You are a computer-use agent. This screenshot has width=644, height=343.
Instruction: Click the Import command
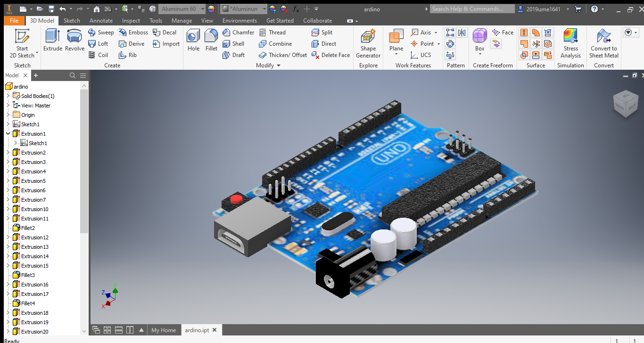166,44
